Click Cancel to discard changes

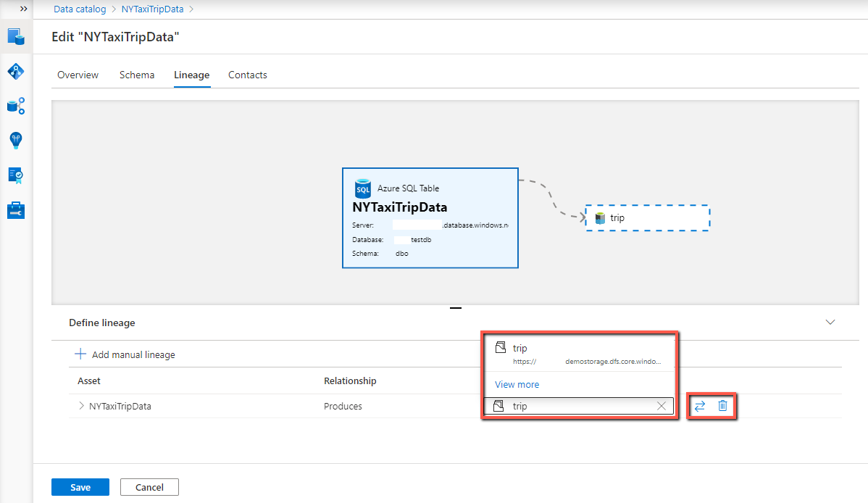tap(149, 486)
